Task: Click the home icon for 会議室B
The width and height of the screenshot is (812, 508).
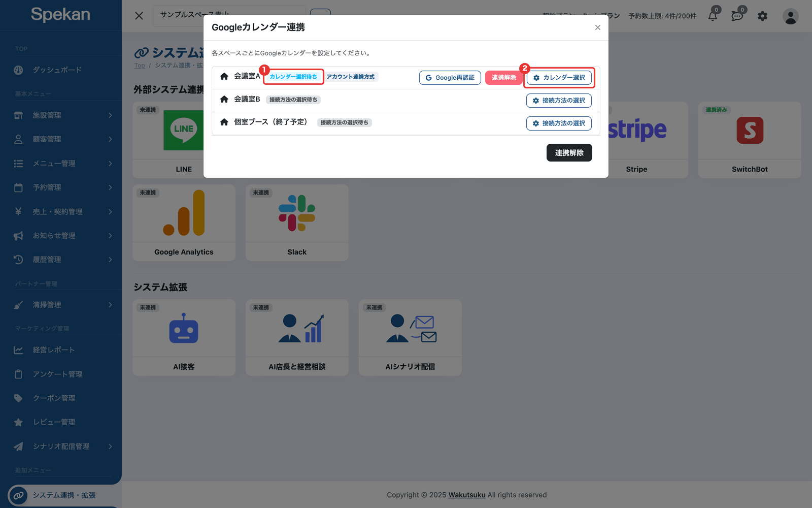Action: 224,99
